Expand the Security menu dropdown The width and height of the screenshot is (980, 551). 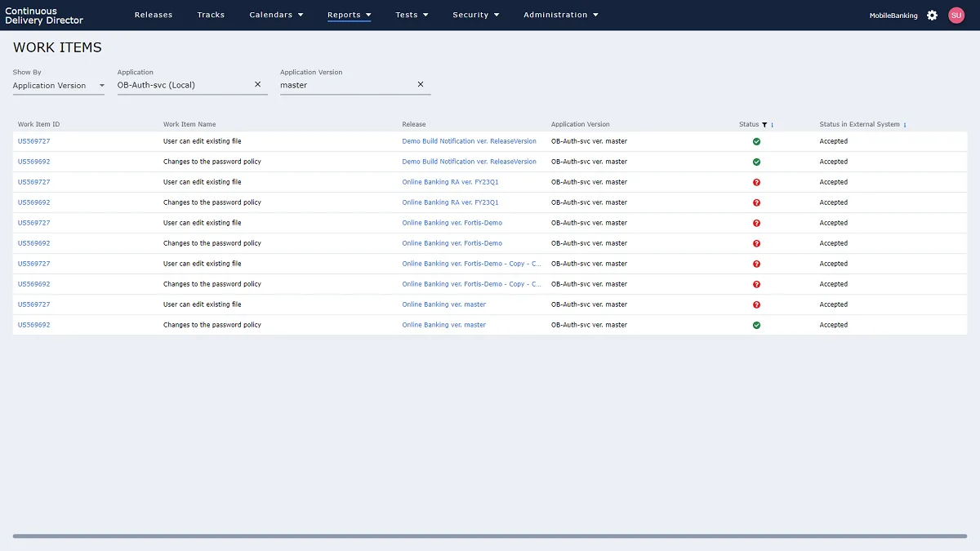[x=475, y=15]
